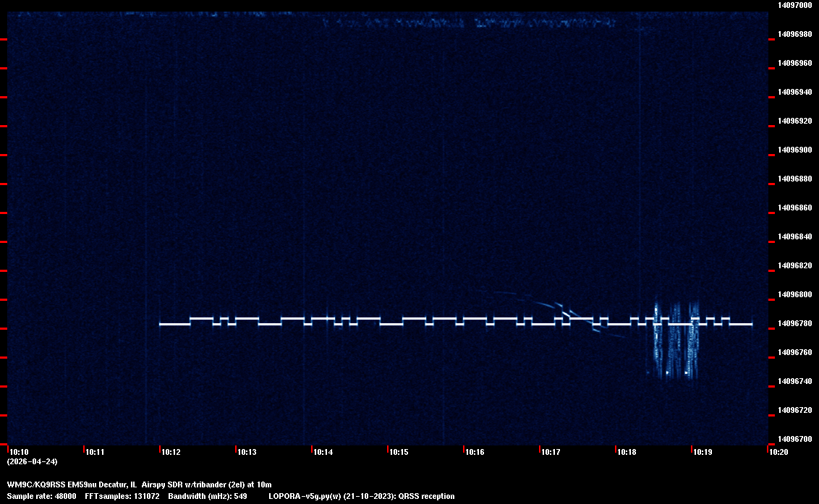This screenshot has width=819, height=504.
Task: Select the 10:14 time marker
Action: click(x=323, y=453)
